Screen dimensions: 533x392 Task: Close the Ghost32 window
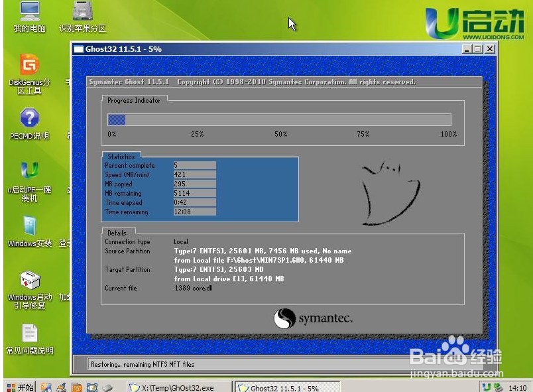tap(490, 49)
